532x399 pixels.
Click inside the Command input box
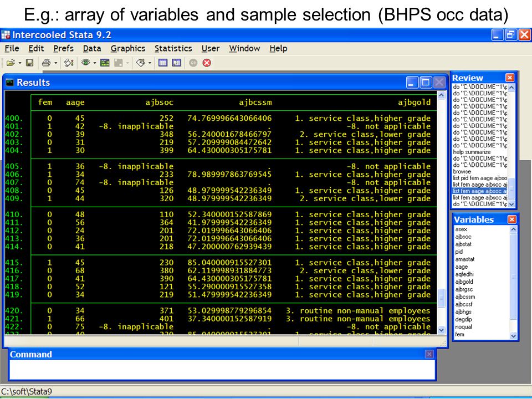[x=222, y=370]
